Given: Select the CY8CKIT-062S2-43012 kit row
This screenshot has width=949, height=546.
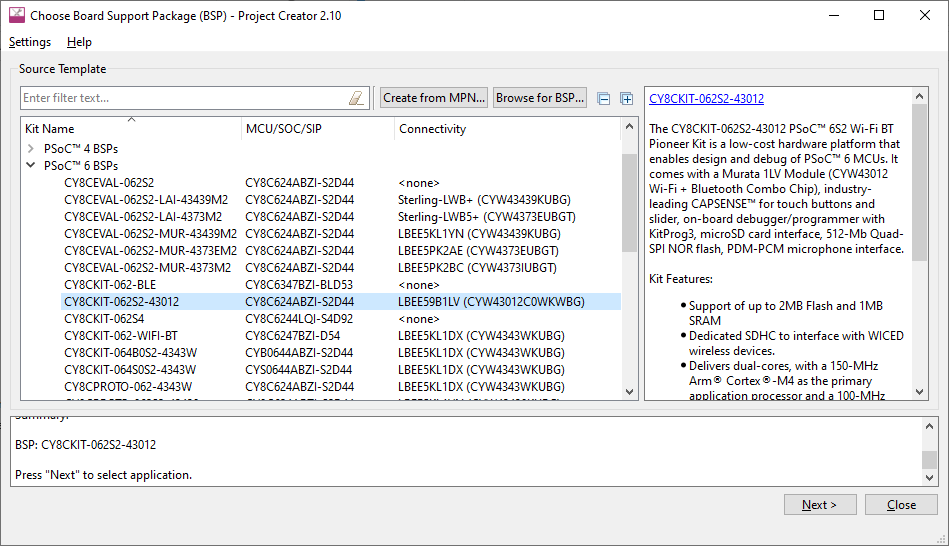Looking at the screenshot, I should click(x=342, y=301).
